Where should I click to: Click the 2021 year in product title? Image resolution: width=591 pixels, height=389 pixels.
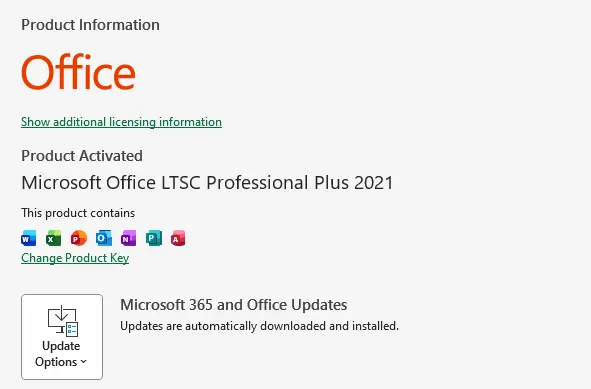tap(374, 183)
